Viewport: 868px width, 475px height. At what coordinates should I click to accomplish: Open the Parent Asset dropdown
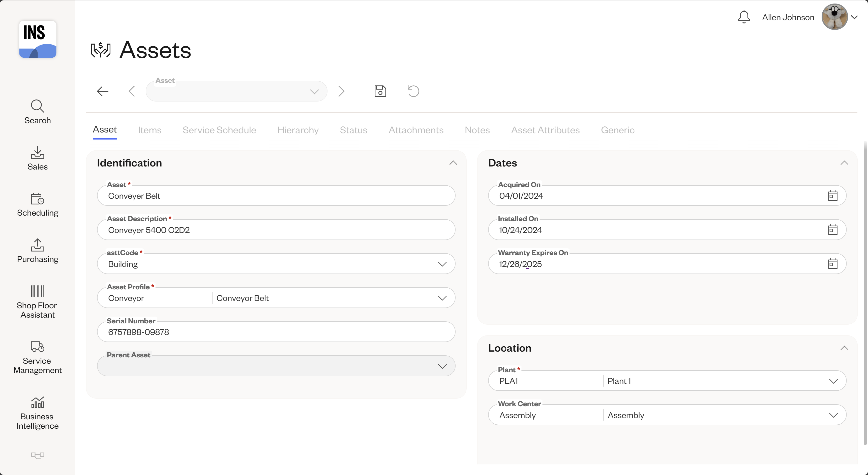coord(442,366)
